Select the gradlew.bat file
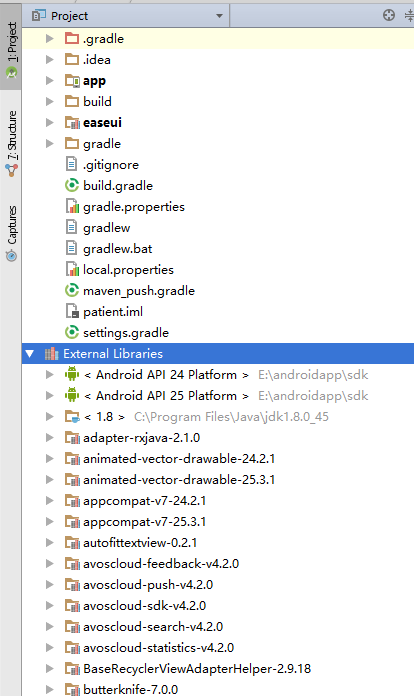Screen dimensions: 414x696 (118, 249)
